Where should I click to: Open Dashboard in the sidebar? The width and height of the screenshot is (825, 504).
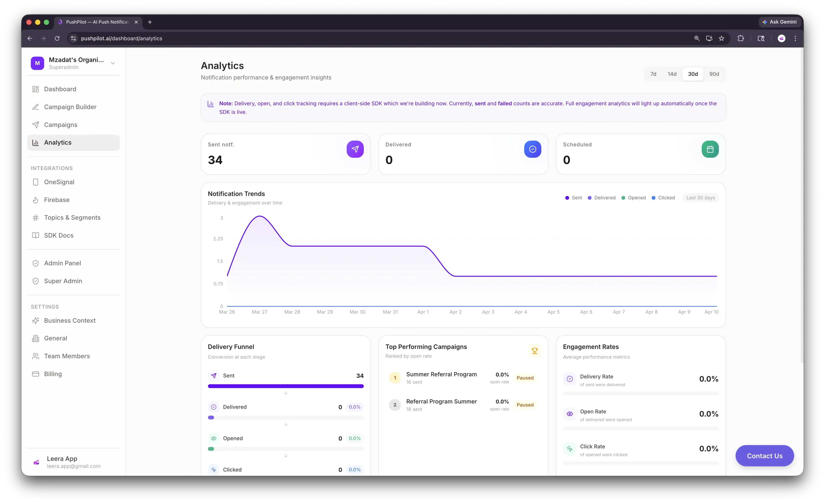(x=73, y=89)
